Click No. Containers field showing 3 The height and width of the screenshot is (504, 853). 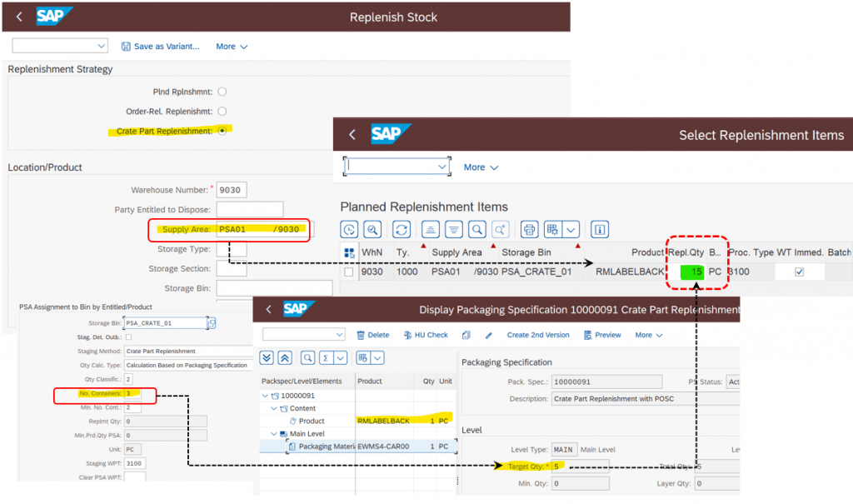[132, 393]
